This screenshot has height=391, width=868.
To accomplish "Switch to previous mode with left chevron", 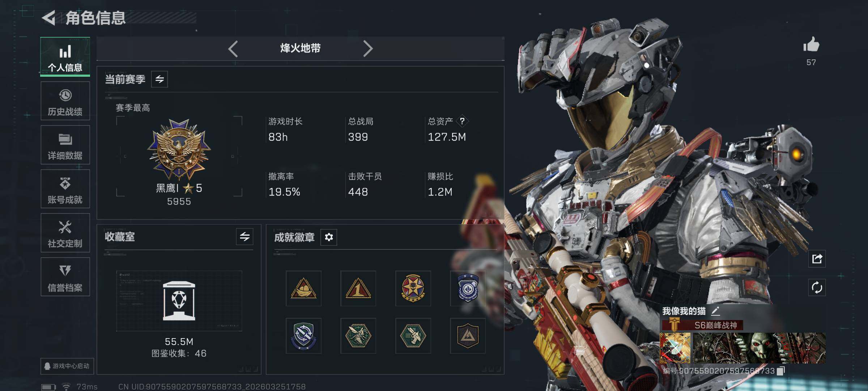I will click(233, 49).
